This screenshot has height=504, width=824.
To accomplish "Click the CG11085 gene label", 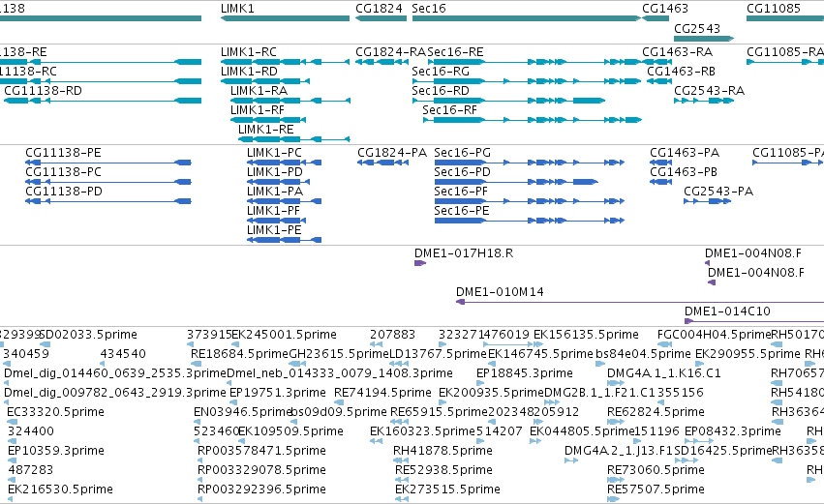I will point(774,9).
